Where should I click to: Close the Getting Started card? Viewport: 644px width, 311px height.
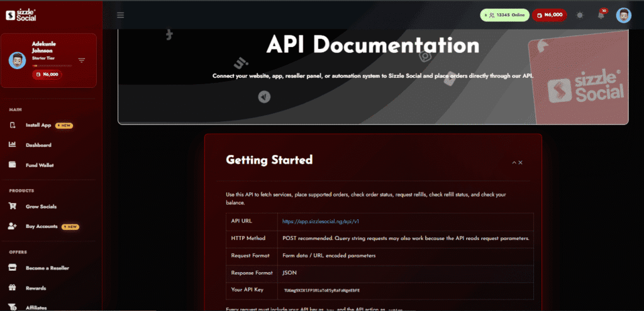pos(520,163)
